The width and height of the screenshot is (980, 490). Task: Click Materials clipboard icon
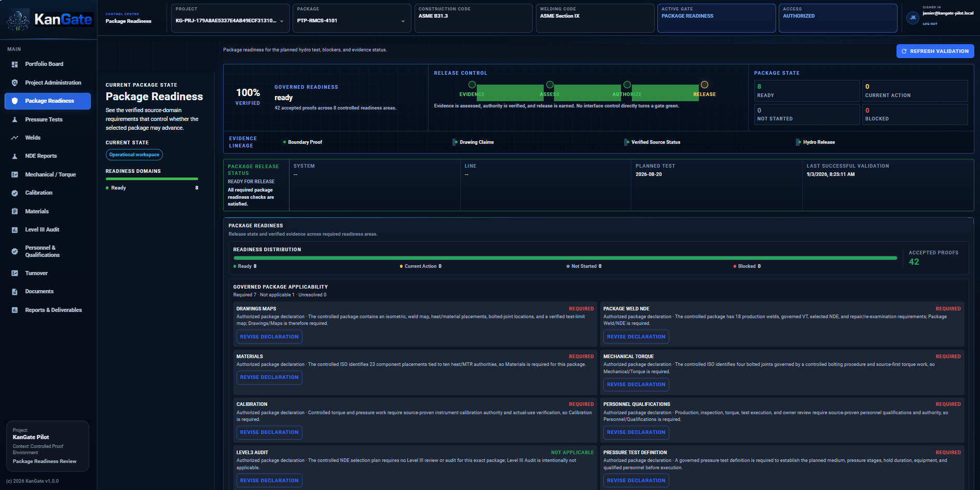[15, 211]
